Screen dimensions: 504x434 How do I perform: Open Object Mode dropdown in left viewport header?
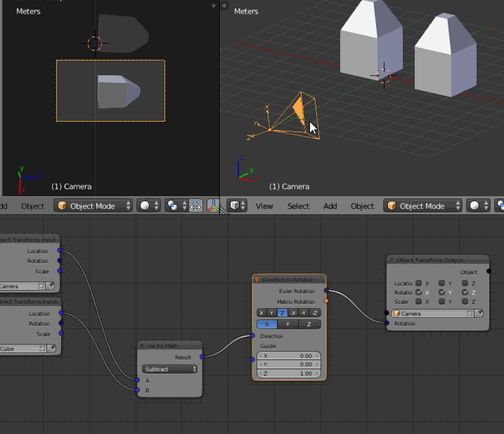pyautogui.click(x=93, y=205)
